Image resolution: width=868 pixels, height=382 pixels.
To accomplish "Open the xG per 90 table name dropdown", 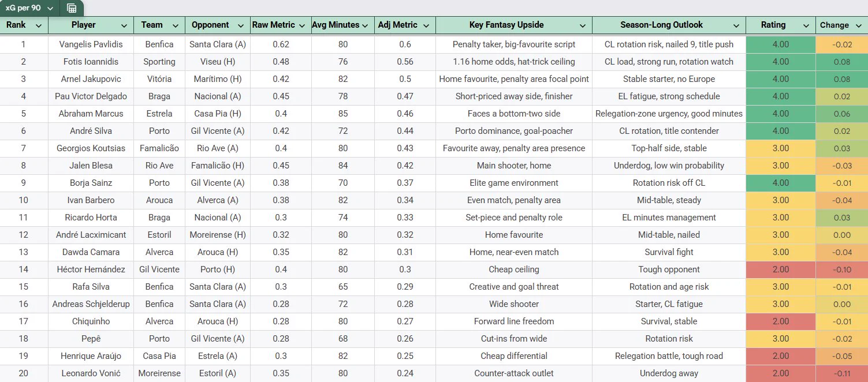I will click(50, 8).
